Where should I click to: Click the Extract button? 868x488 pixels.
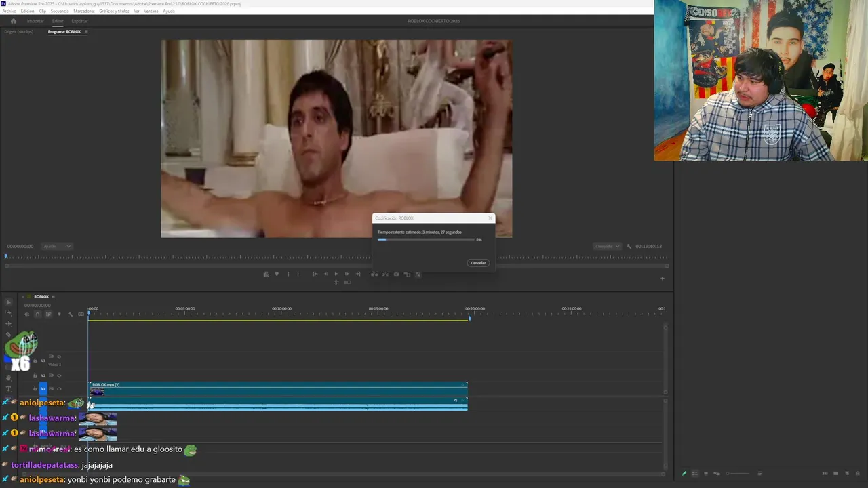coord(385,274)
